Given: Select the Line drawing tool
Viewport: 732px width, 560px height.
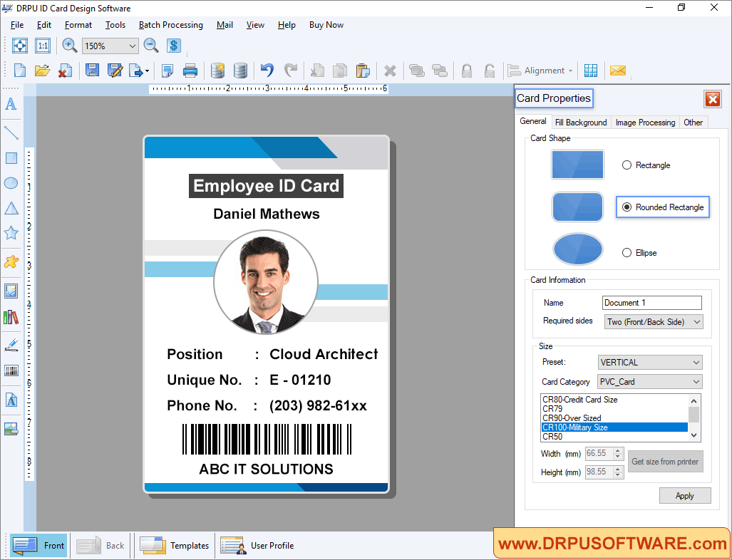Looking at the screenshot, I should coord(11,133).
